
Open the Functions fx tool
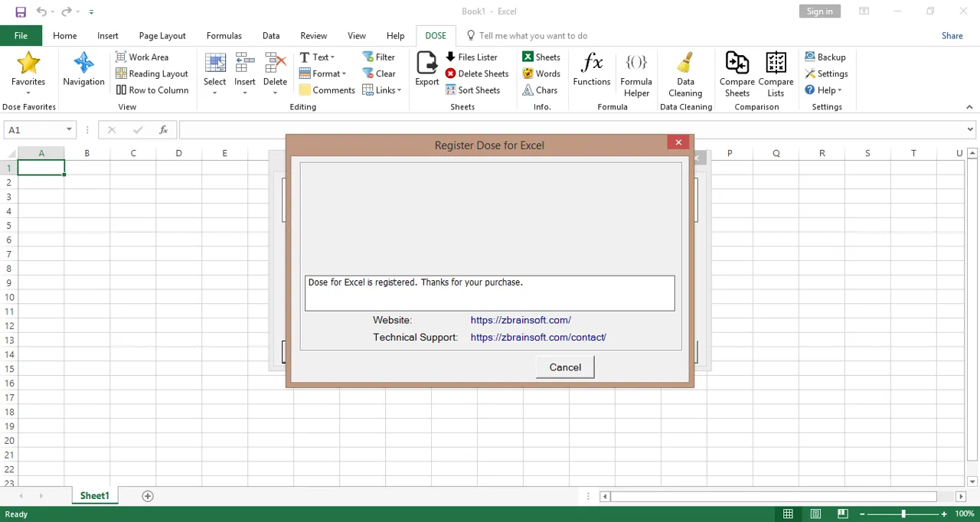point(592,70)
